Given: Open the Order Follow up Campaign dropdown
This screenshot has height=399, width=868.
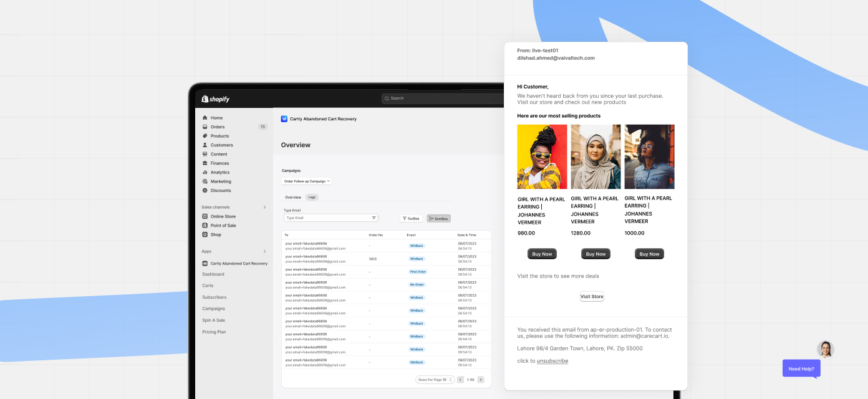Looking at the screenshot, I should pos(306,181).
